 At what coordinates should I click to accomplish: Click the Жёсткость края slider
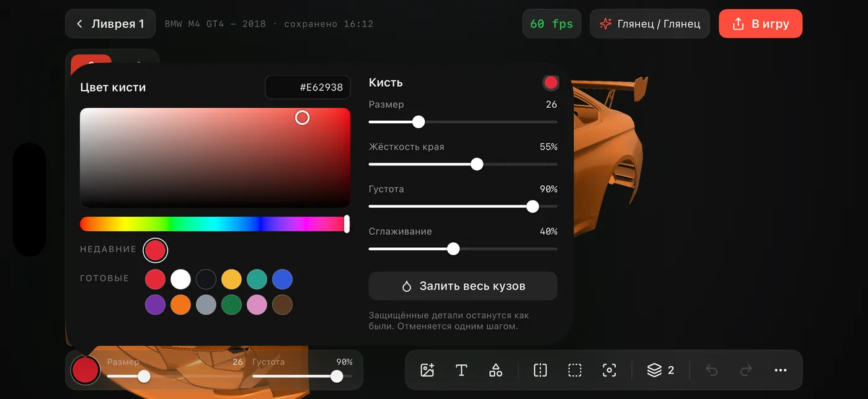coord(463,164)
